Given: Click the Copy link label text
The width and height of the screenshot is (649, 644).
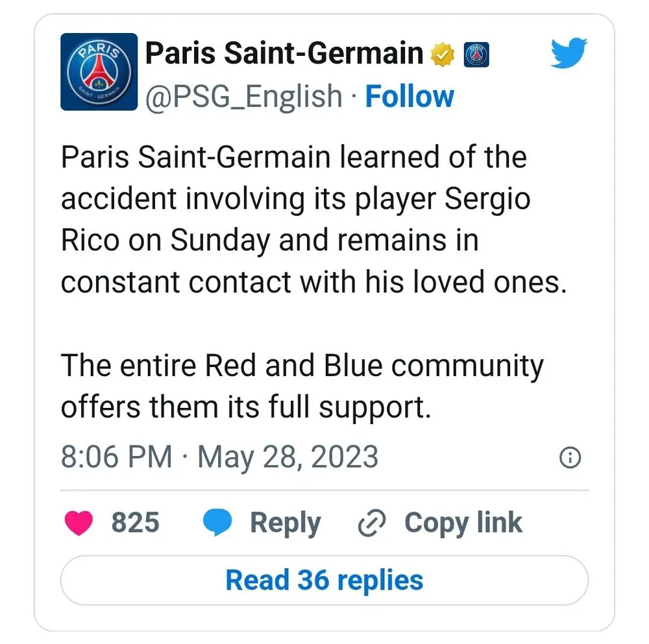Looking at the screenshot, I should click(462, 522).
